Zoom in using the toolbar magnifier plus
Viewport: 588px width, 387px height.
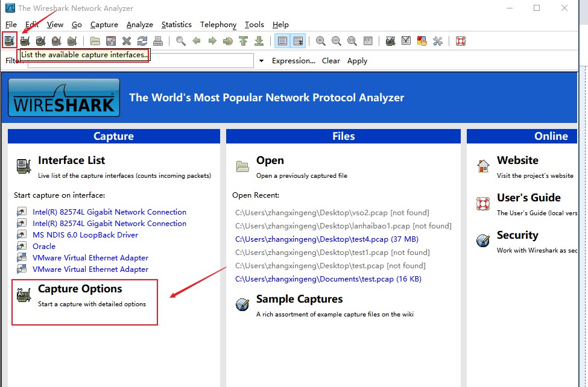[321, 40]
